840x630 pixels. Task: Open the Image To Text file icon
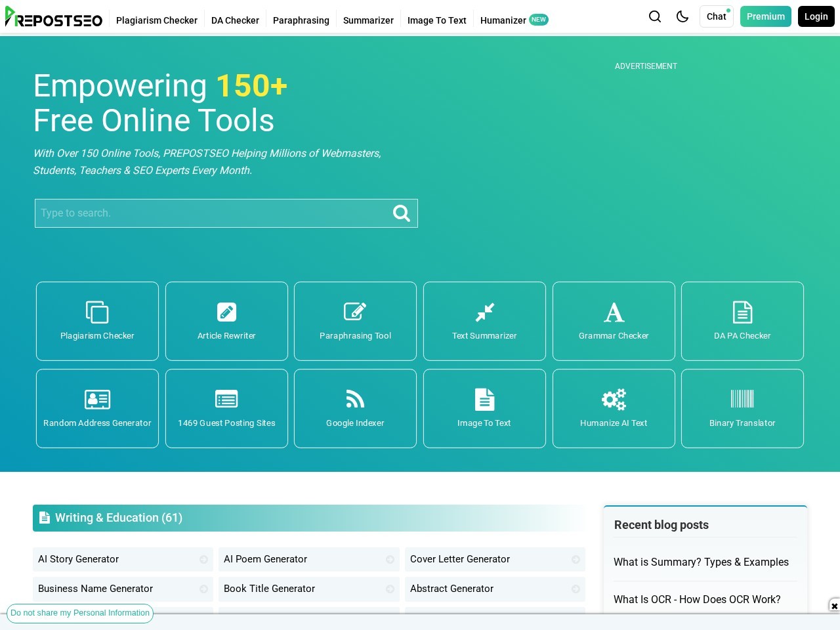[484, 399]
